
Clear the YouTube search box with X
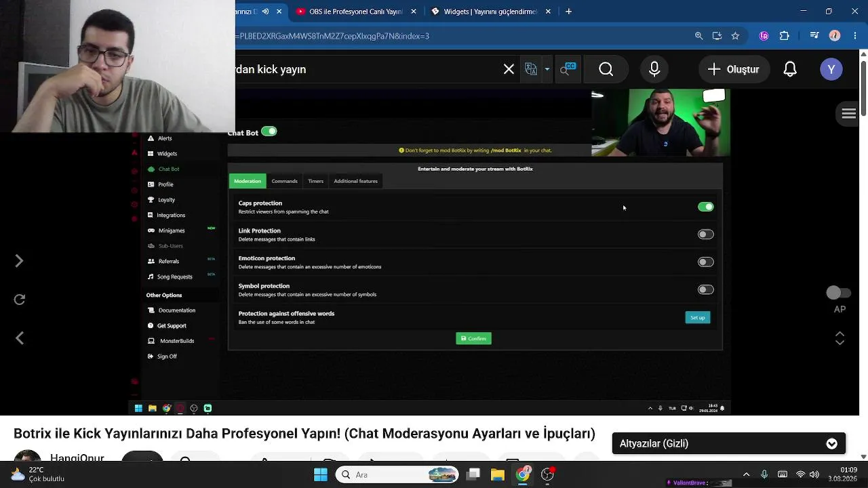pyautogui.click(x=509, y=69)
